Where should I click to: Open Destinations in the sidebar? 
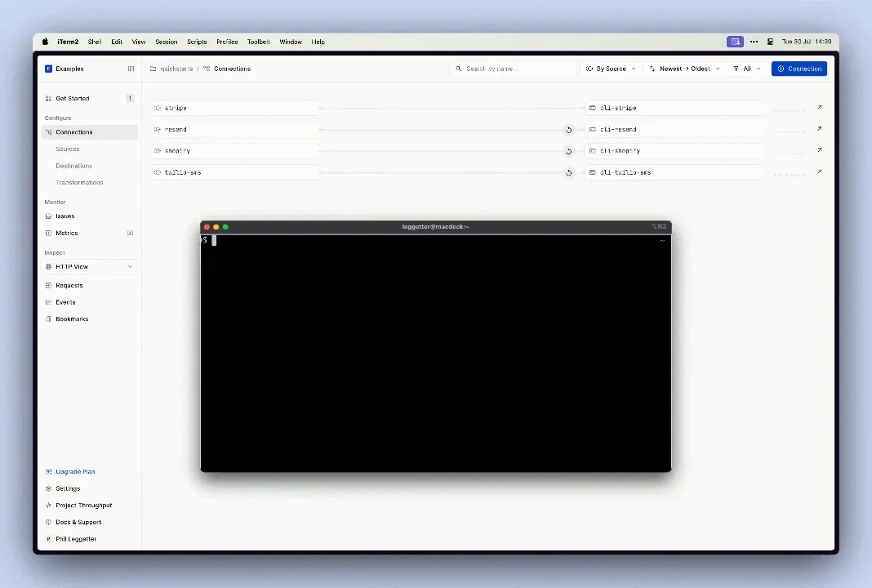pos(74,166)
